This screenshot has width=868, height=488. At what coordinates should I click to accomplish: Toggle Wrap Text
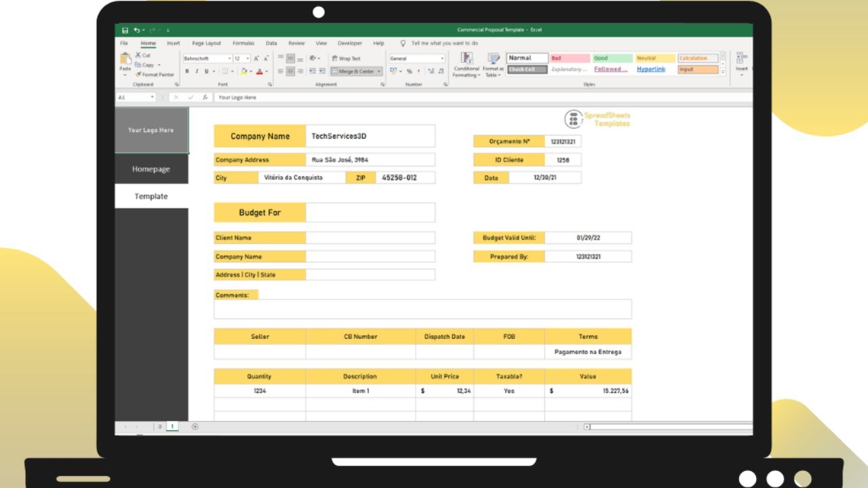(347, 59)
